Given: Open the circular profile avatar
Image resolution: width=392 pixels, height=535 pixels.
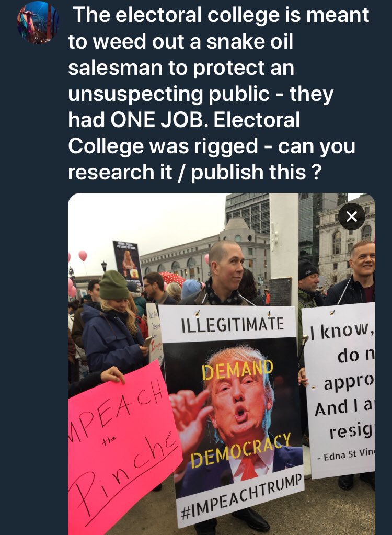Looking at the screenshot, I should 38,22.
